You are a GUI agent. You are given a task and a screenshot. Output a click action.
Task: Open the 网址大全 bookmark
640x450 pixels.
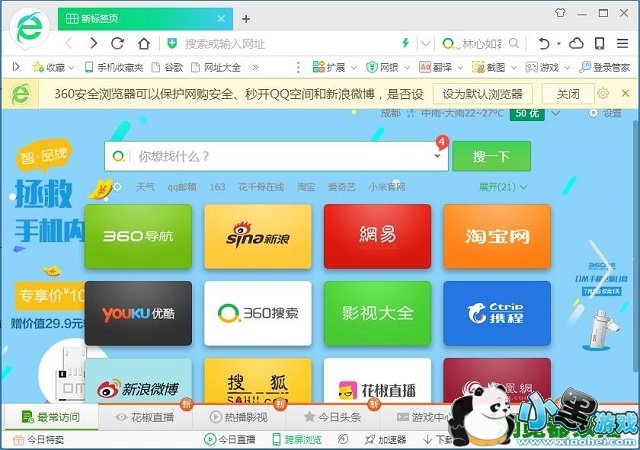216,67
